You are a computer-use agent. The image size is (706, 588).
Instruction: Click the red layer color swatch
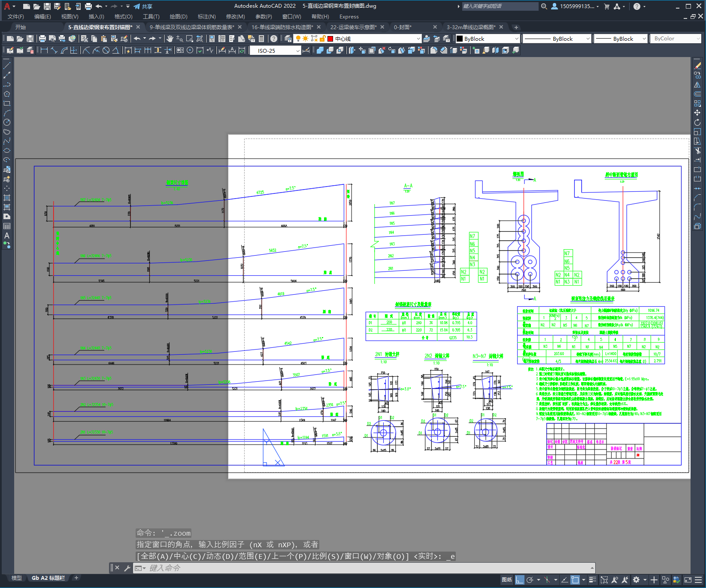tap(330, 39)
